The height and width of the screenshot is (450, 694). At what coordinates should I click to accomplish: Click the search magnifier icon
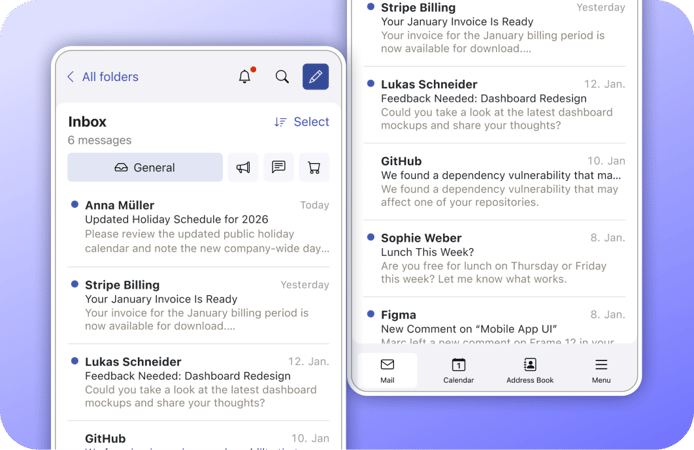point(282,77)
